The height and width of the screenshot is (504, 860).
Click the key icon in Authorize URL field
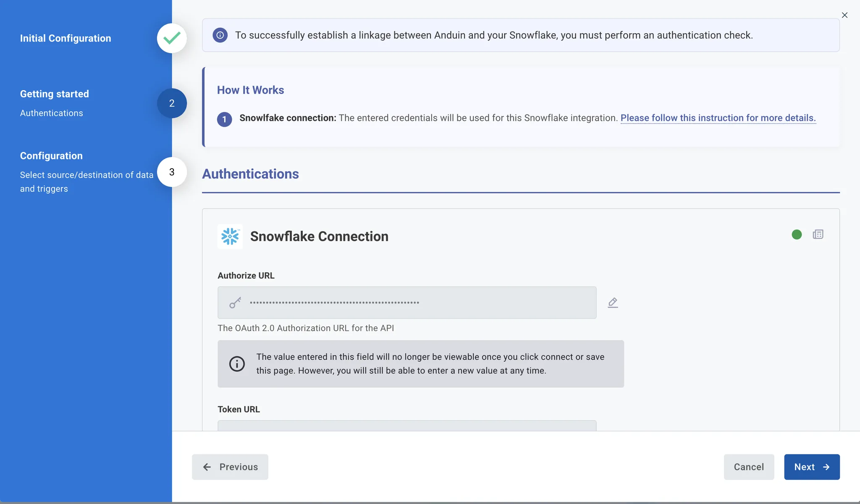click(x=235, y=303)
